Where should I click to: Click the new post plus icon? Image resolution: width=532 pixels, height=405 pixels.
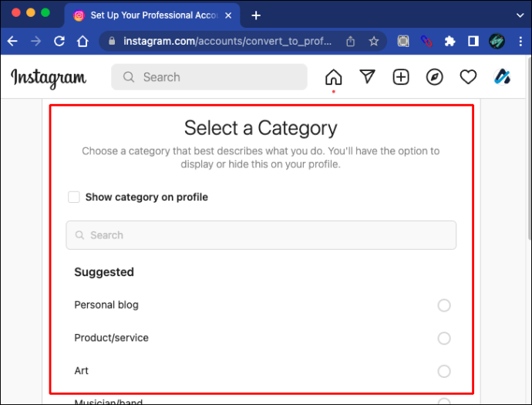401,77
